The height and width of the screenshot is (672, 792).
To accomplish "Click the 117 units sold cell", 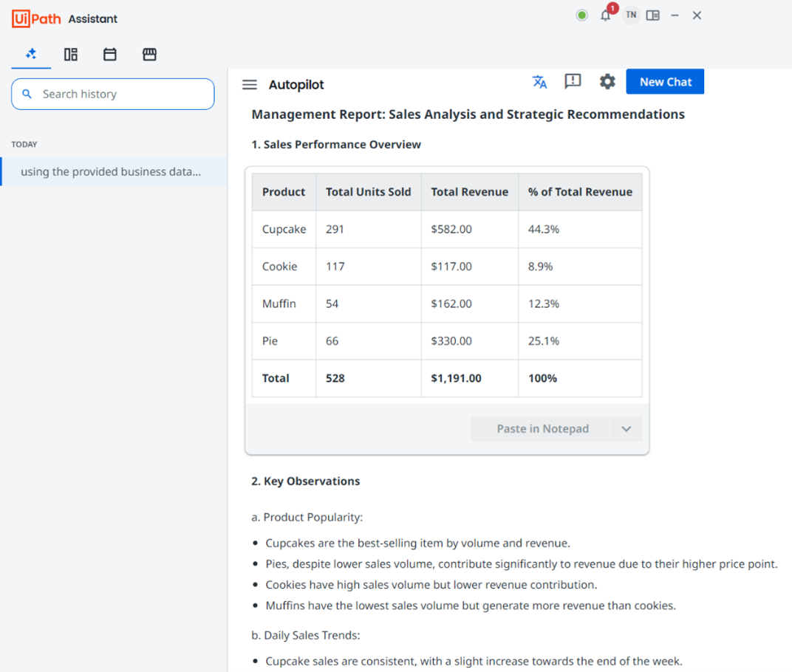I will [369, 267].
